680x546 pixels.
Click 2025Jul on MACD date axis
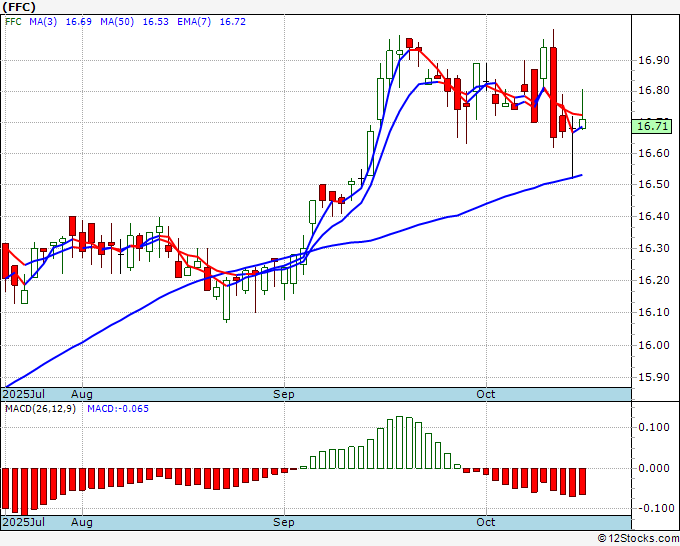(x=24, y=522)
